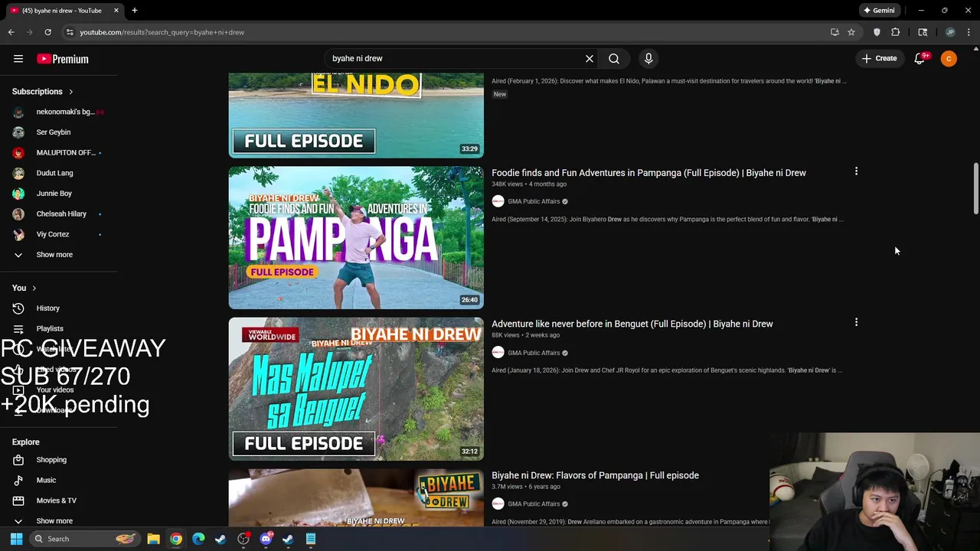The image size is (980, 551).
Task: Expand the Subscriptions section chevron
Action: [x=70, y=92]
